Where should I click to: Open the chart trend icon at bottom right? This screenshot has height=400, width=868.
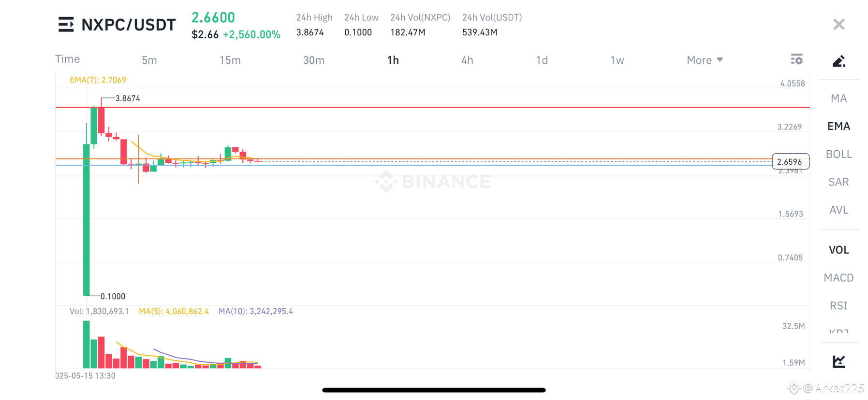[839, 361]
